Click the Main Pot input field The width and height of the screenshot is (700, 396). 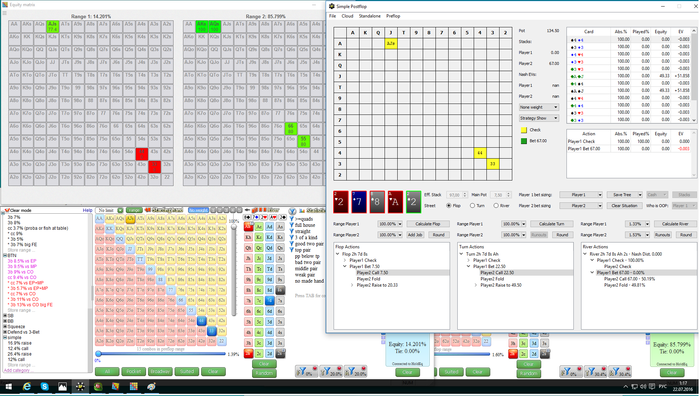click(x=500, y=195)
